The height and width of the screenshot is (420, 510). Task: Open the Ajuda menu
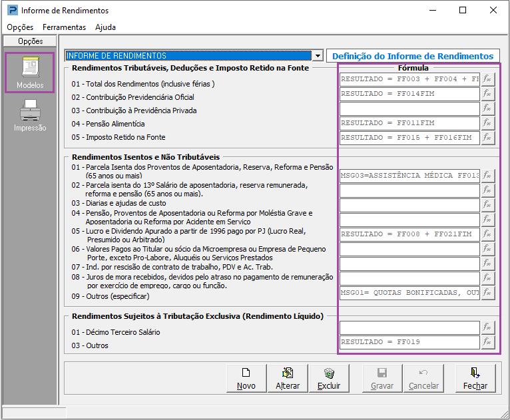pos(105,27)
